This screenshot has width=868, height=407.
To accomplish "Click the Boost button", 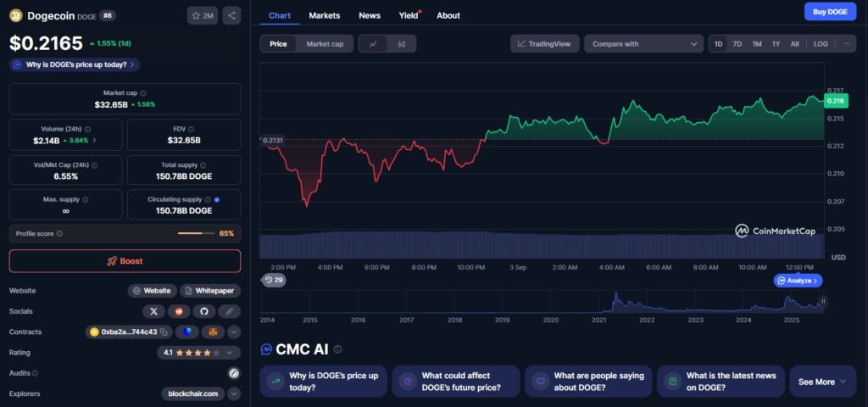I will pos(125,261).
